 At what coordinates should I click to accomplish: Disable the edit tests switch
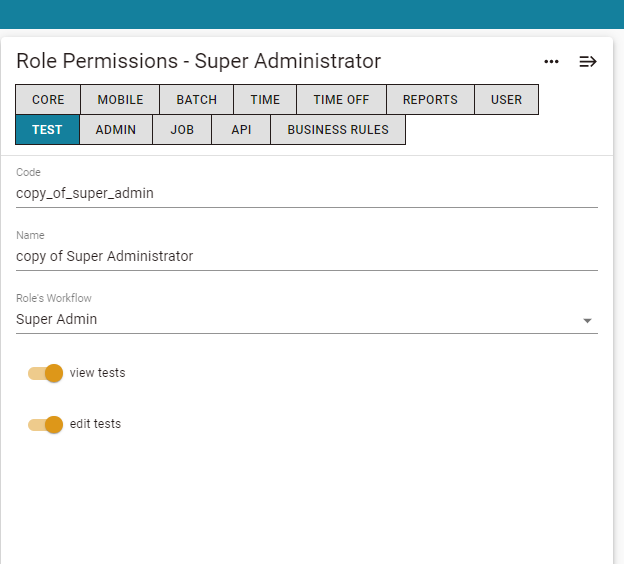45,424
